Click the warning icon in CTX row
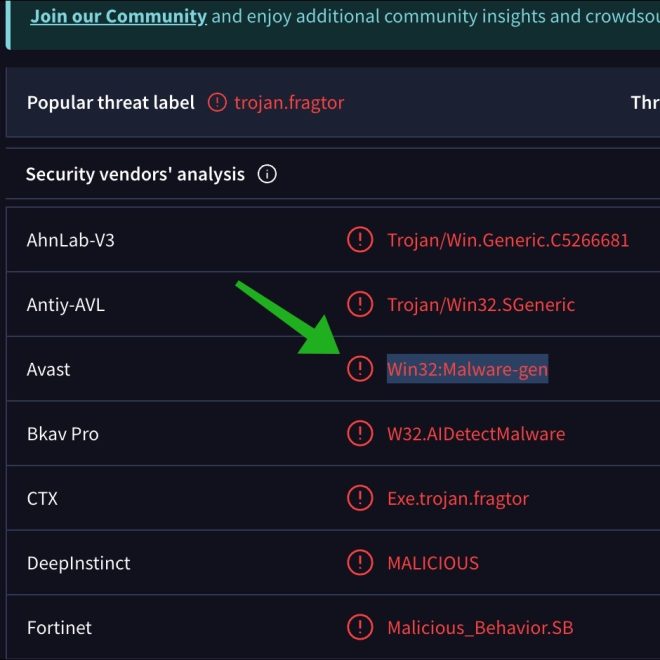Viewport: 660px width, 660px height. point(359,498)
